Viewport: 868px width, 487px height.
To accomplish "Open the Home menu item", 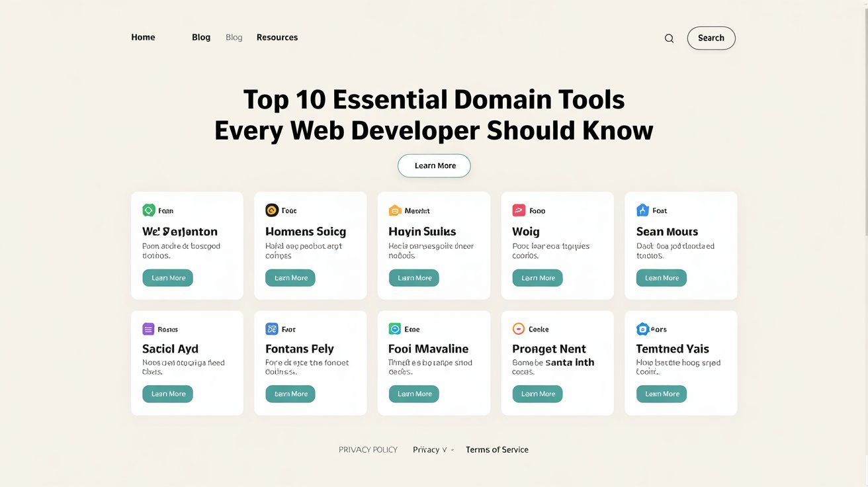I will 143,38.
